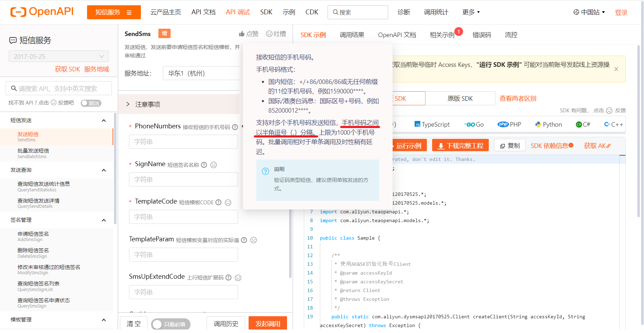
Task: Click 发起调用 button
Action: pyautogui.click(x=268, y=324)
